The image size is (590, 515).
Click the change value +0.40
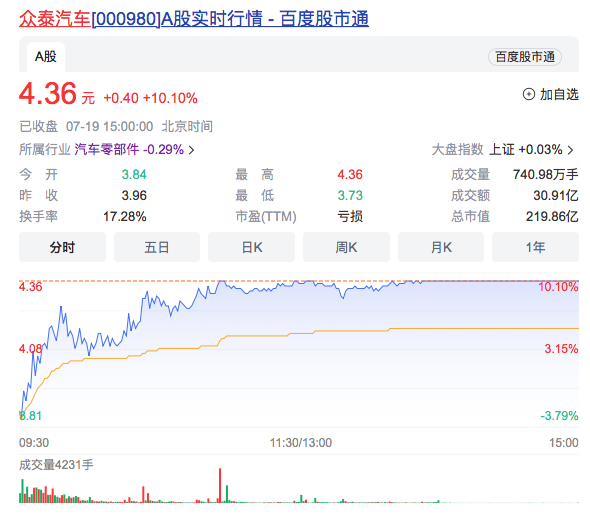(121, 98)
